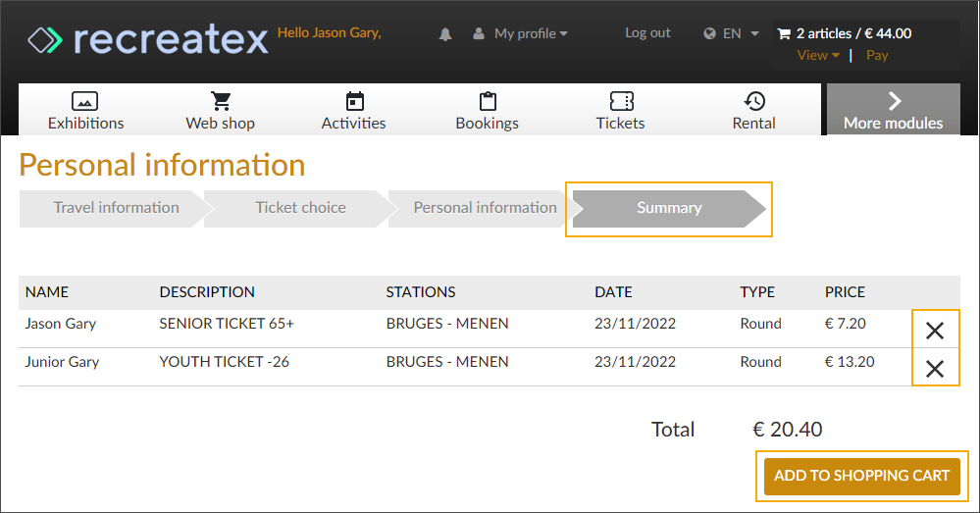Go to the Activities module
Viewport: 980px width, 513px height.
[x=354, y=110]
